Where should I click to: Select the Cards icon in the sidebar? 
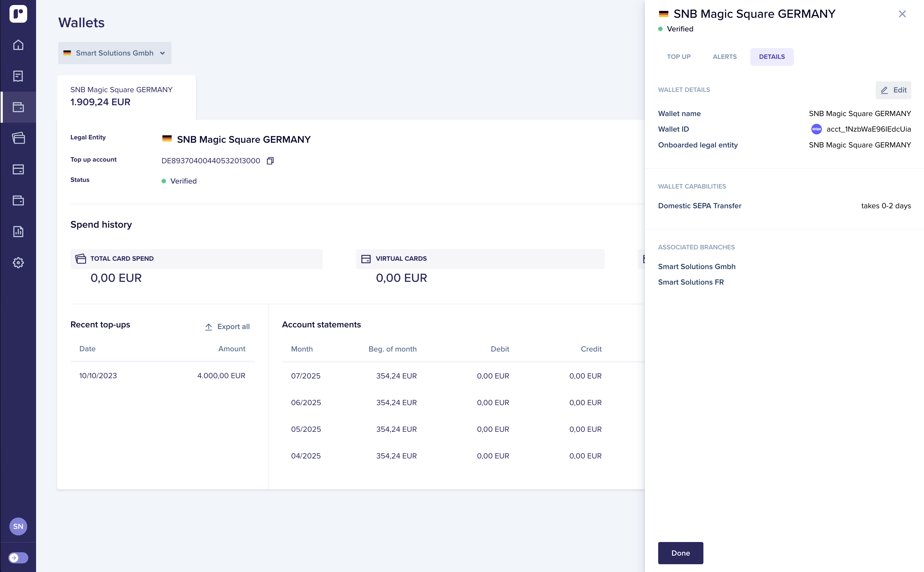click(x=18, y=138)
